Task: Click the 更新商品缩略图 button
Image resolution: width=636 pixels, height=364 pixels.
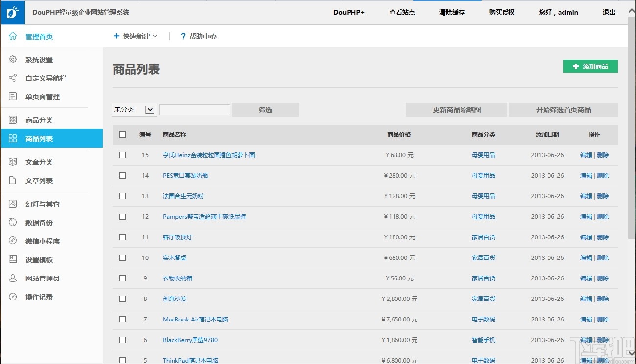Action: (457, 110)
